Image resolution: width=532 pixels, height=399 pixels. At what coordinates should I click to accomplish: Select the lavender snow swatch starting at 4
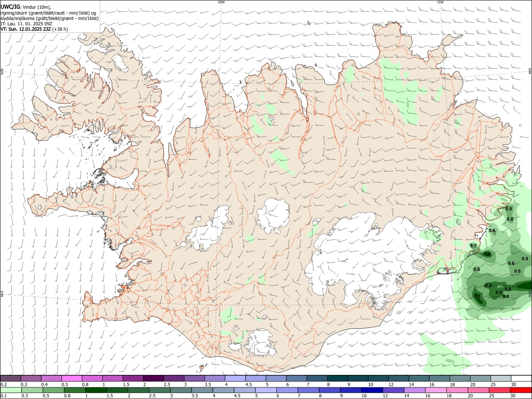(x=235, y=378)
